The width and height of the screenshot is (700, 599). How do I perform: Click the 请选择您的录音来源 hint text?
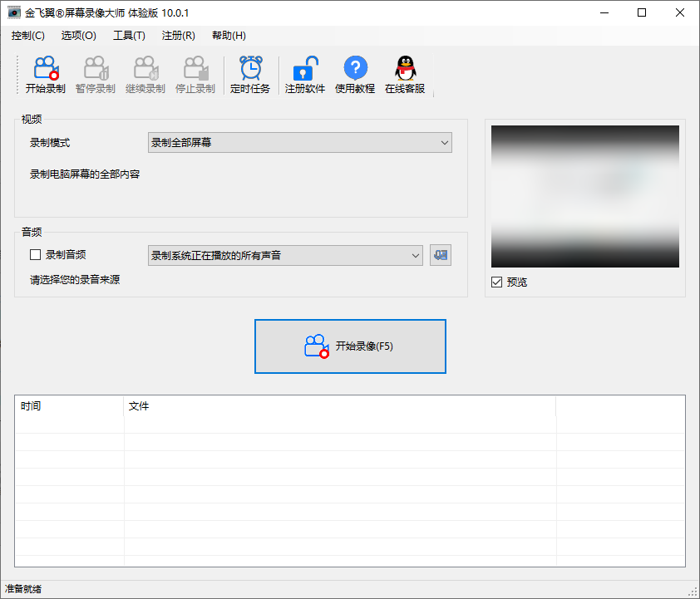click(75, 280)
